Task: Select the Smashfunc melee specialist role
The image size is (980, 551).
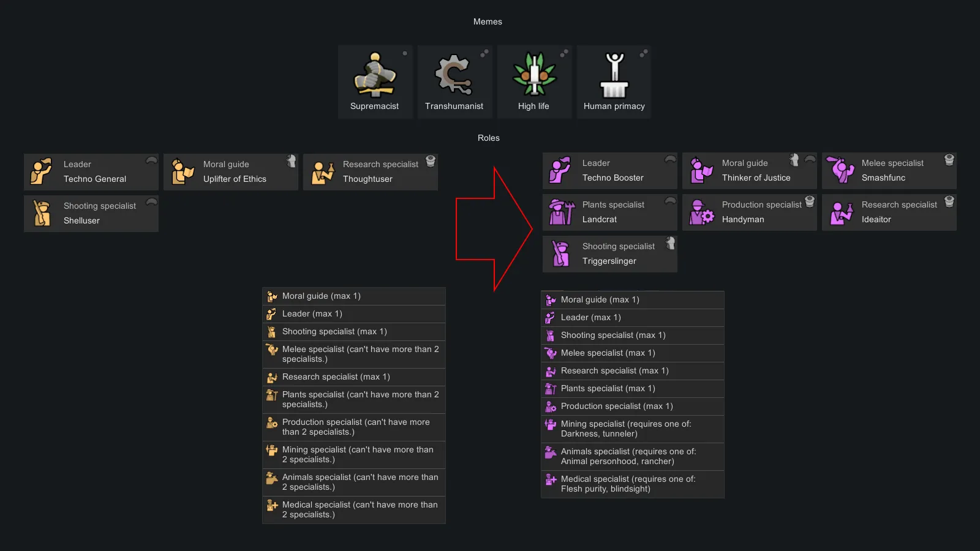Action: (x=889, y=171)
